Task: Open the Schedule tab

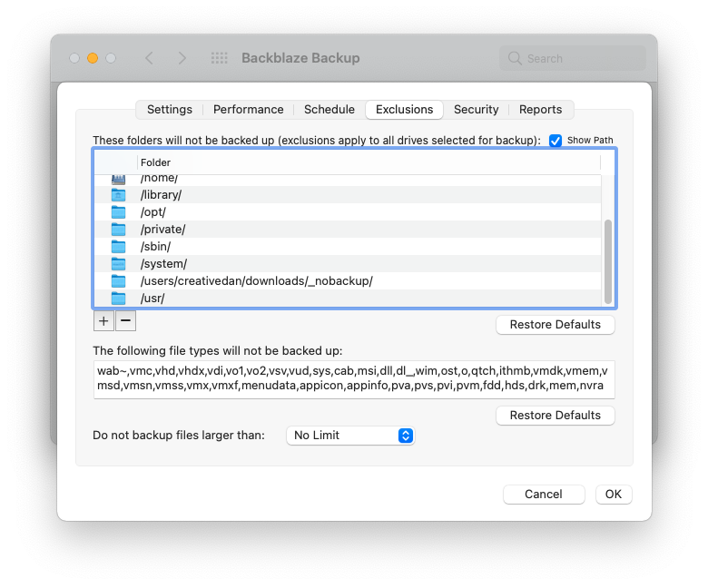Action: click(x=329, y=110)
